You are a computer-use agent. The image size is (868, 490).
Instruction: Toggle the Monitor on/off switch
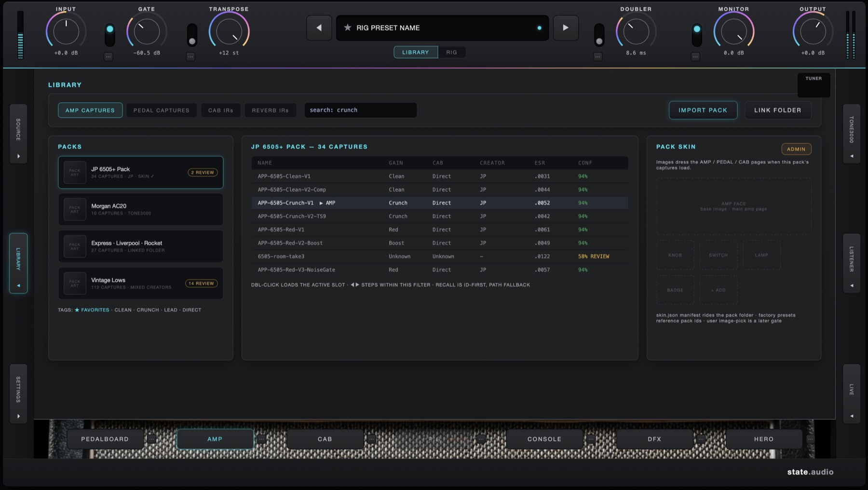(x=696, y=35)
